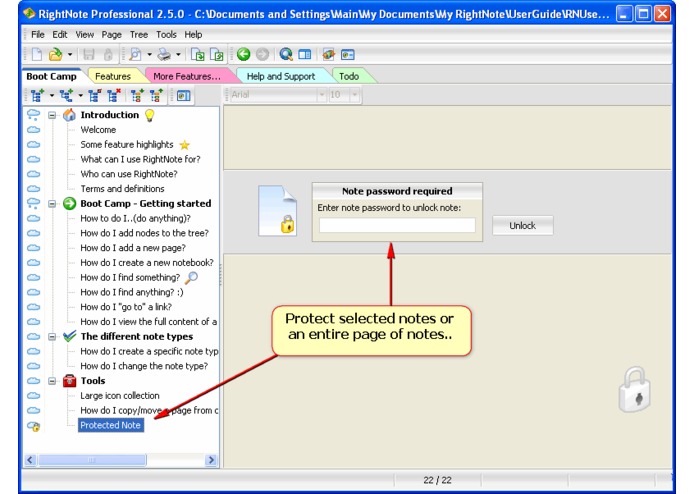The width and height of the screenshot is (695, 494).
Task: Click the Open notebook folder icon
Action: [55, 54]
